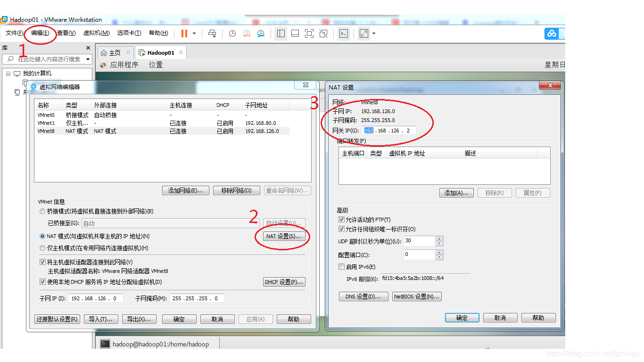Click the 子网掩码(M) input field

pyautogui.click(x=197, y=298)
